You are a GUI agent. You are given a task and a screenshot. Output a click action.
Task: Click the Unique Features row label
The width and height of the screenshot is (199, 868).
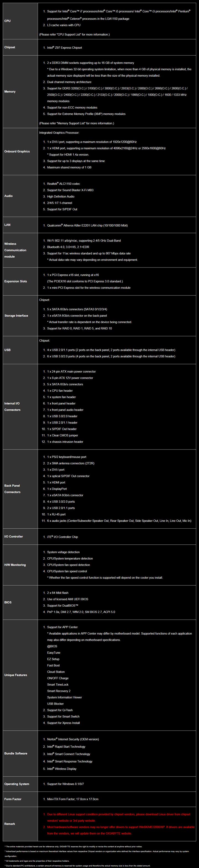tap(15, 675)
